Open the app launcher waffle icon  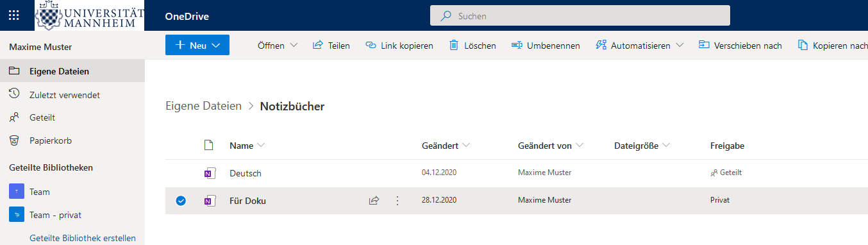pyautogui.click(x=13, y=15)
